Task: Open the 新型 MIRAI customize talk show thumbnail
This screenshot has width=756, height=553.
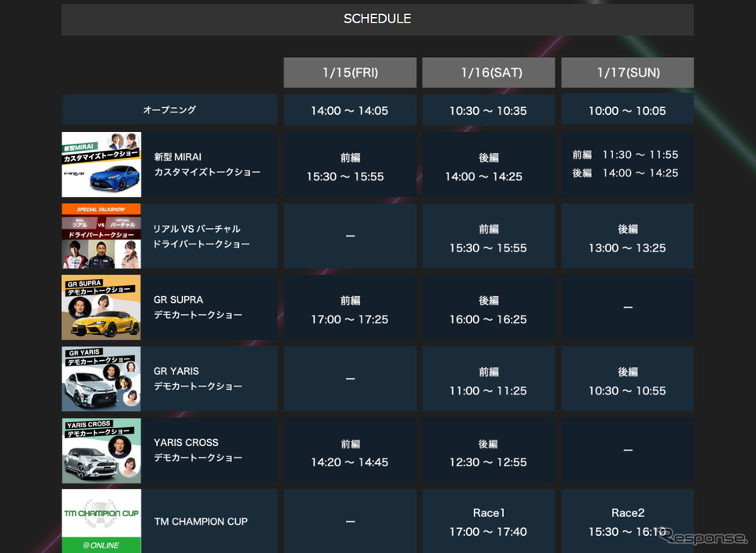Action: click(102, 164)
